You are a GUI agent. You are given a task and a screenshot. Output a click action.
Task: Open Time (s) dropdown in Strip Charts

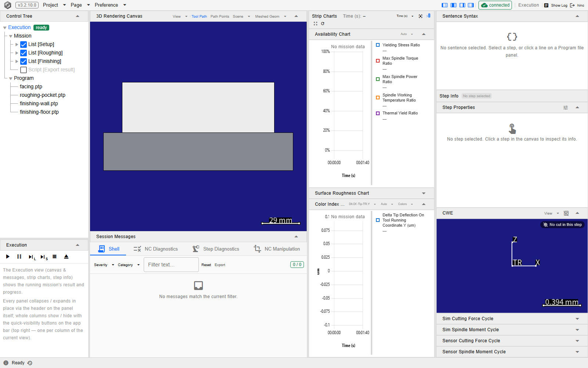pyautogui.click(x=405, y=16)
